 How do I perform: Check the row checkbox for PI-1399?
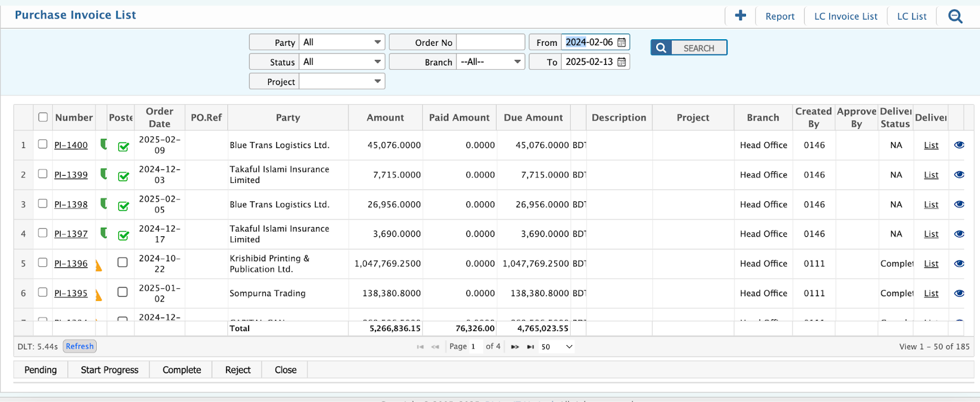point(42,174)
